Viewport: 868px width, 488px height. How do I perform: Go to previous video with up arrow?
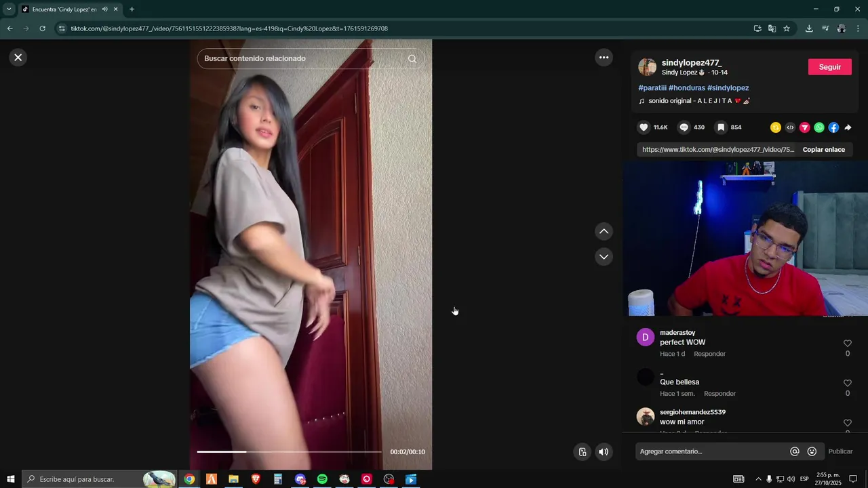pyautogui.click(x=604, y=232)
